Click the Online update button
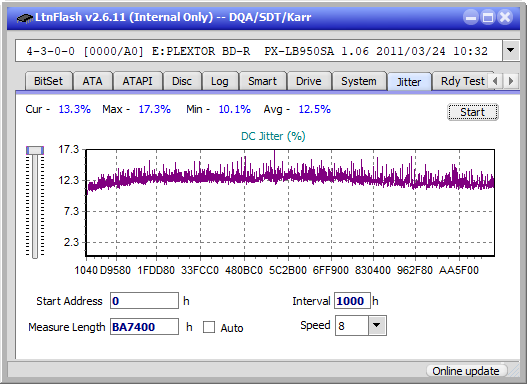 pyautogui.click(x=466, y=371)
